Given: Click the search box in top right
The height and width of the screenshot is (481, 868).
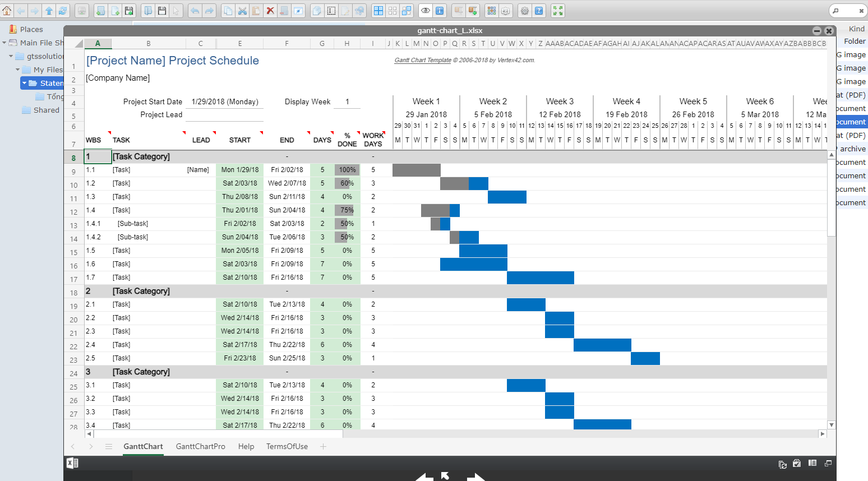Looking at the screenshot, I should (x=848, y=11).
